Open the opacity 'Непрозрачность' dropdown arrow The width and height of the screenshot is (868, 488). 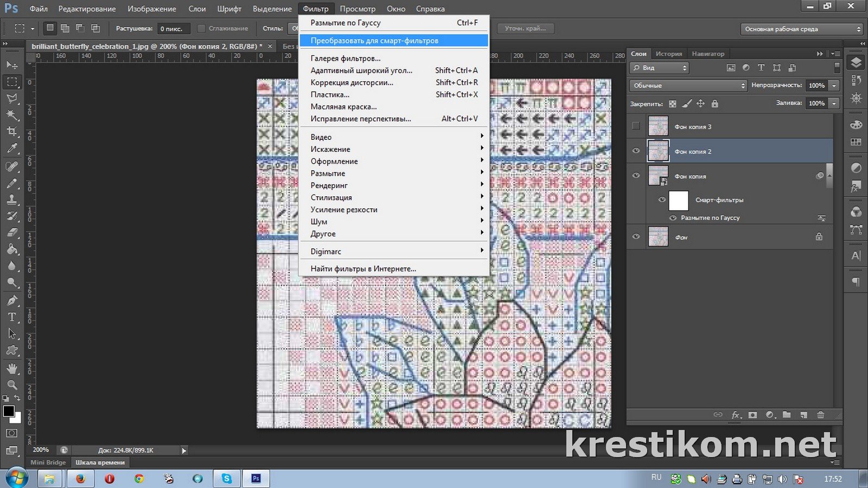(834, 86)
